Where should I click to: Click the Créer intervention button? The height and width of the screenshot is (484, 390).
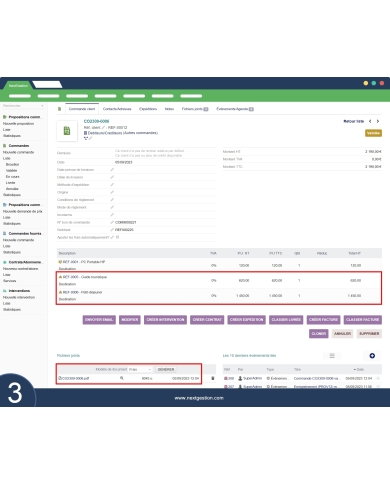[165, 320]
